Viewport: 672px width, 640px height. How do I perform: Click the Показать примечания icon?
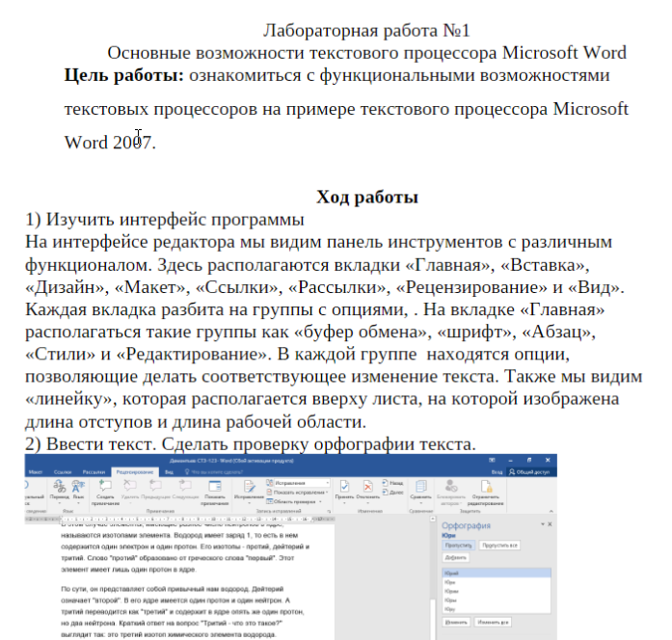click(215, 486)
